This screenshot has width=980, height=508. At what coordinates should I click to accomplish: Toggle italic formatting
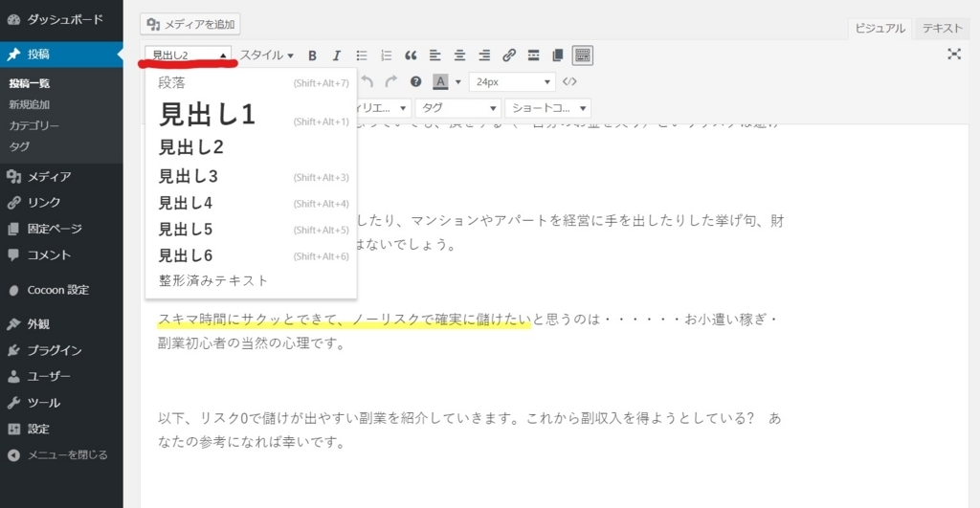(x=336, y=55)
